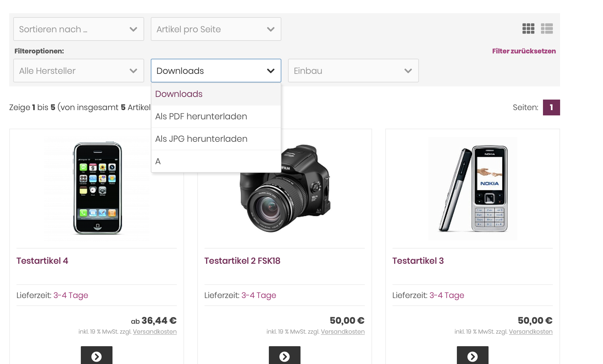Click arrow button under Testartikel 4
Viewport: 603px width, 364px height.
[x=96, y=356]
